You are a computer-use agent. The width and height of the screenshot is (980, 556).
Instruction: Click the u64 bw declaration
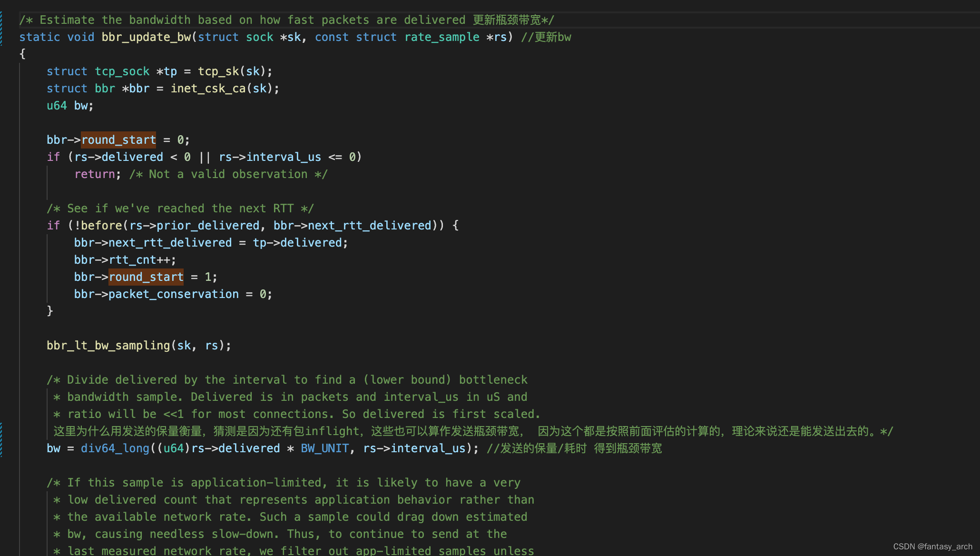69,105
